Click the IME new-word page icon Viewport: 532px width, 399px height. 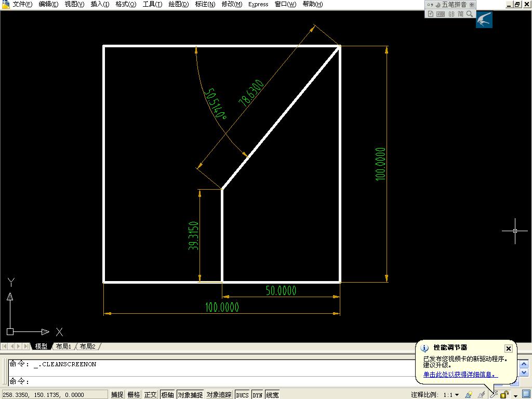click(431, 14)
